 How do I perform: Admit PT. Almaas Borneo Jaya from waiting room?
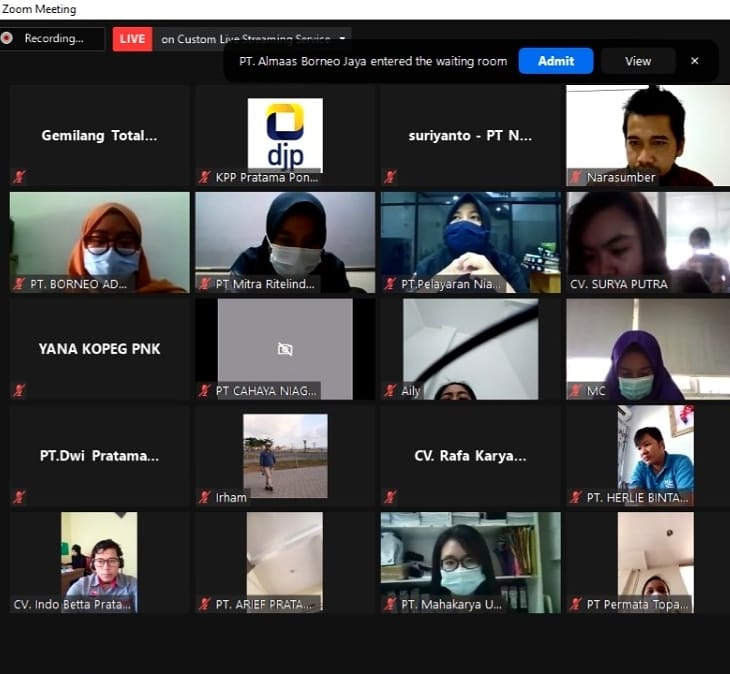tap(556, 61)
